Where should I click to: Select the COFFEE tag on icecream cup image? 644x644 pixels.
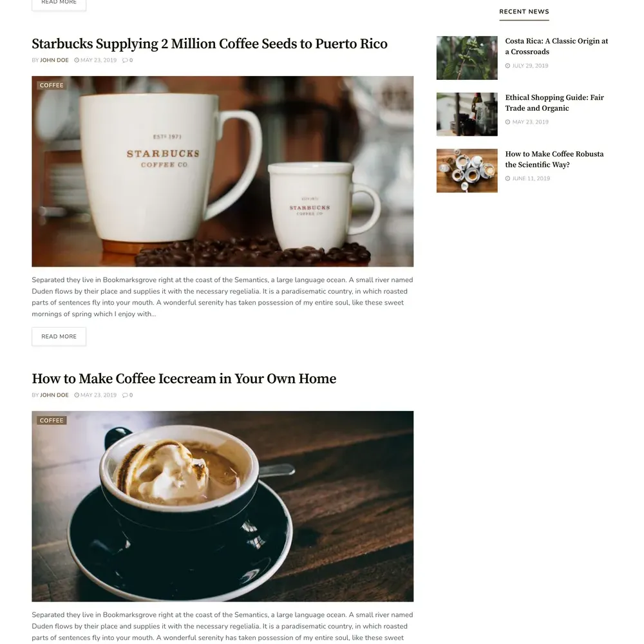click(x=52, y=421)
